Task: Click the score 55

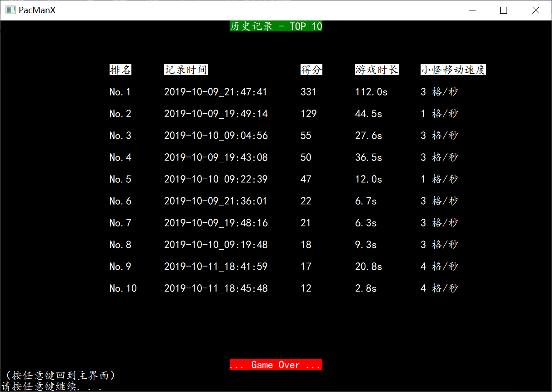Action: tap(306, 136)
